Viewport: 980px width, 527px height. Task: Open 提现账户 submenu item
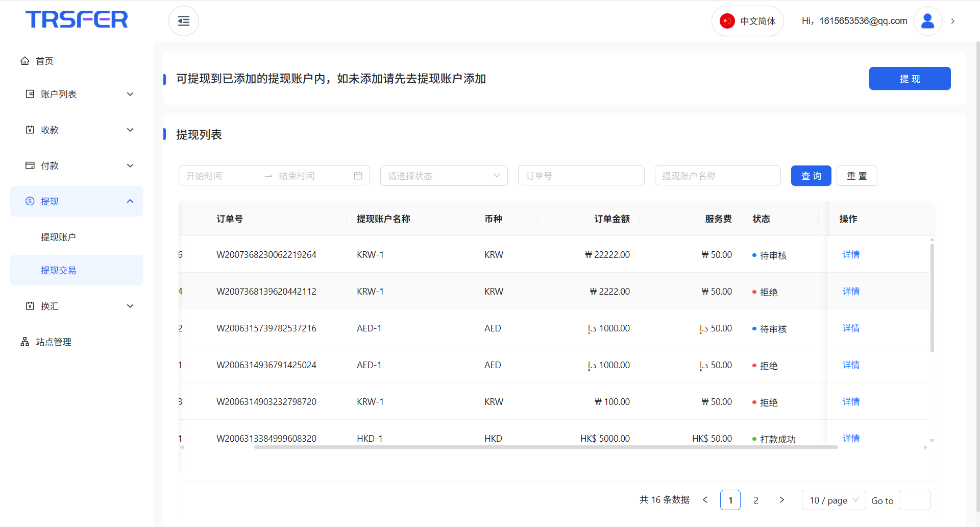pos(58,237)
